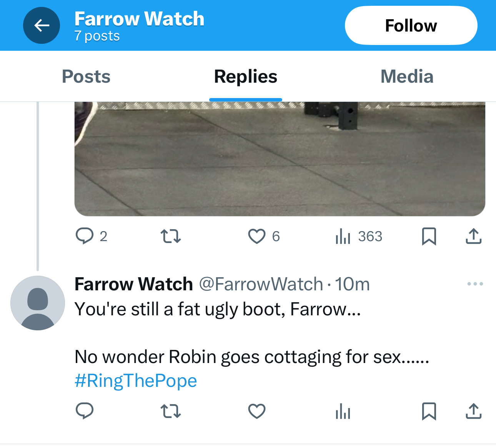
Task: Share the #RingThePope reply
Action: 473,411
